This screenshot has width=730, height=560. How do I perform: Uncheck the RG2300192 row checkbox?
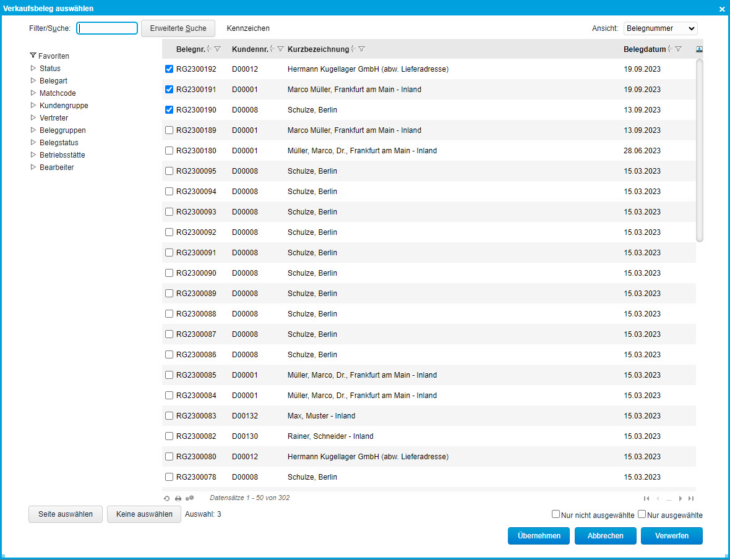[169, 69]
